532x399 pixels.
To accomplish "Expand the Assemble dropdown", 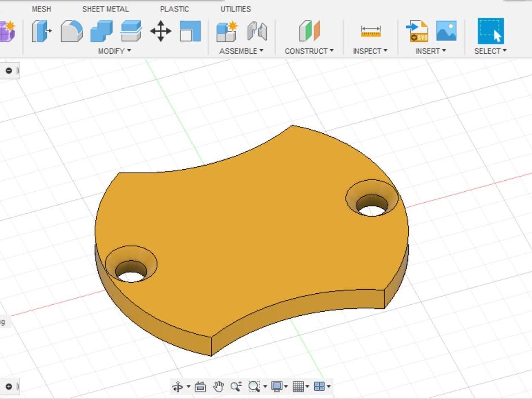I will coord(241,51).
